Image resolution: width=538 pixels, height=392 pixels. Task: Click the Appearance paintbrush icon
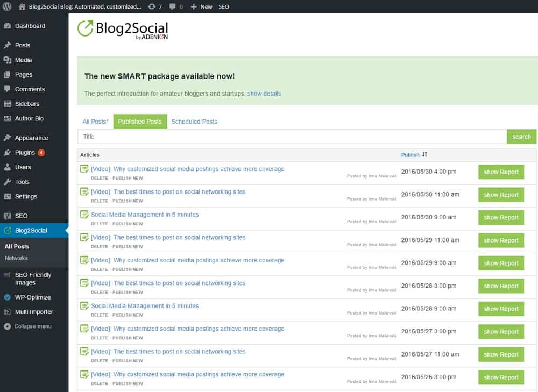(7, 138)
